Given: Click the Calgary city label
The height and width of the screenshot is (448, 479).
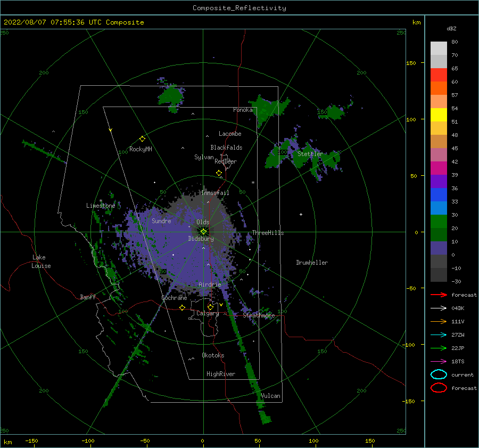Looking at the screenshot, I should [208, 313].
